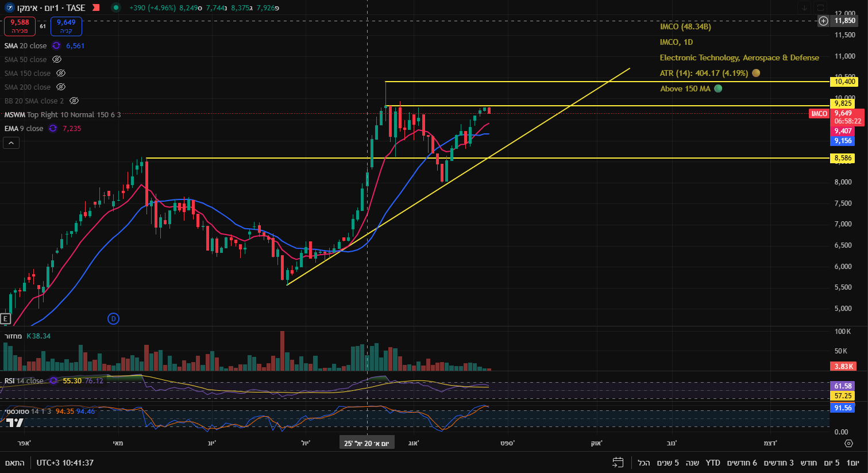The height and width of the screenshot is (473, 868).
Task: Click the stochastic 14 1 3 pane label
Action: coord(28,412)
